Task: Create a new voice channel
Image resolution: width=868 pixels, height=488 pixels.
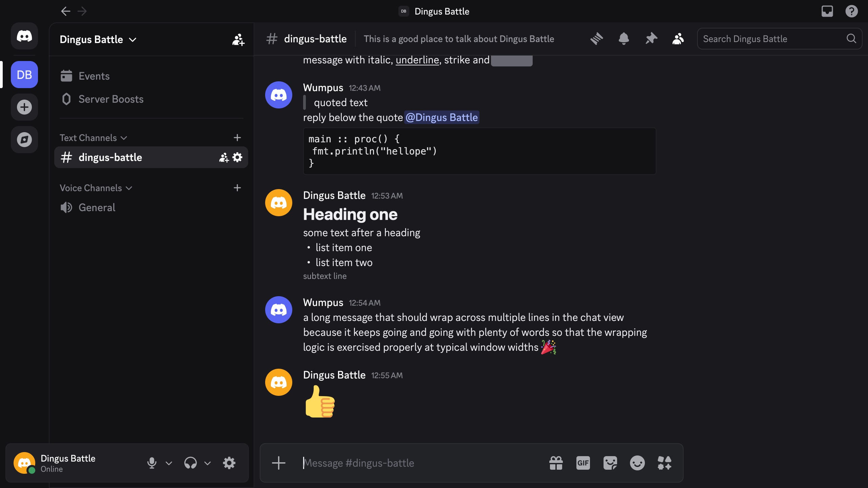Action: pyautogui.click(x=237, y=188)
